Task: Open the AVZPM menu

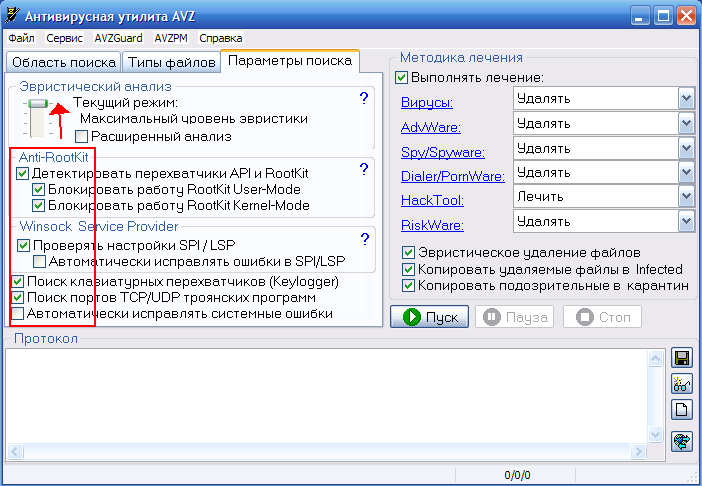Action: [171, 38]
